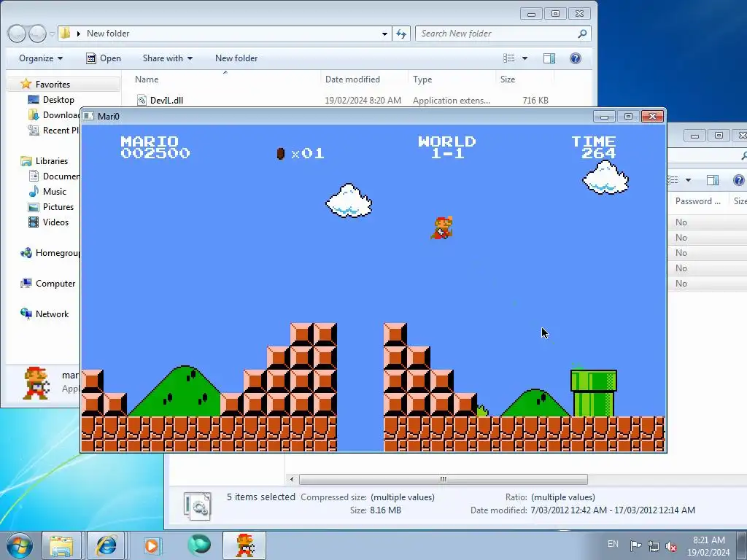Click the Back arrow in New folder window

(x=18, y=34)
